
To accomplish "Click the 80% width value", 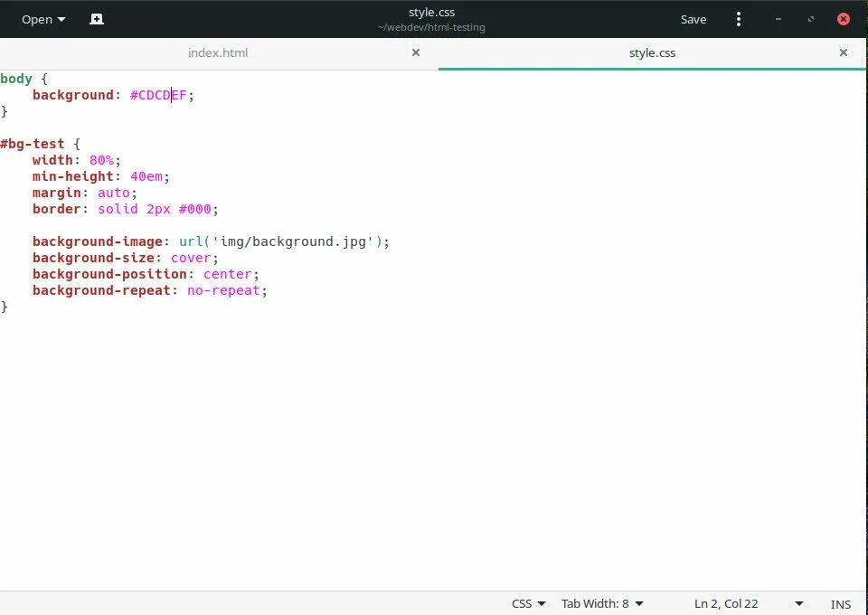I will pos(101,160).
